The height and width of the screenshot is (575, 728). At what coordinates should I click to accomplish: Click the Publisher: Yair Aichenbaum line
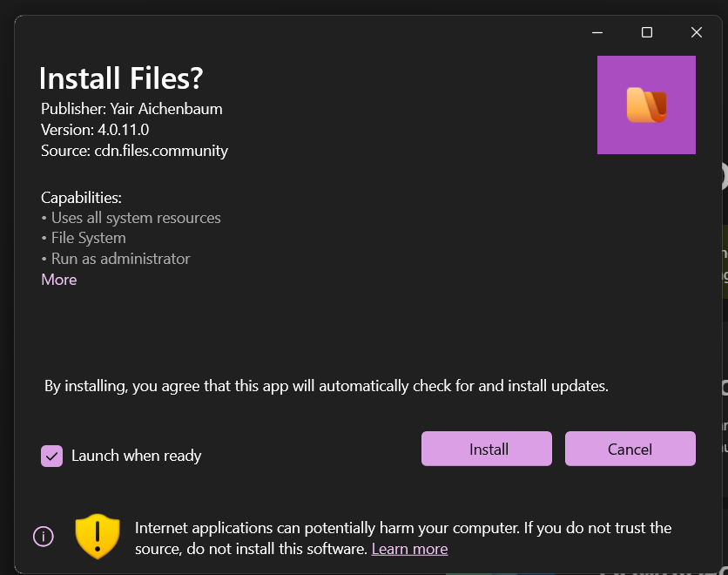pyautogui.click(x=131, y=109)
